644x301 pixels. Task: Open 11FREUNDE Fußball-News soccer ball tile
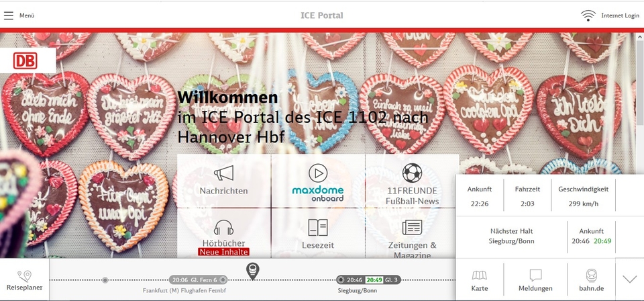(x=412, y=181)
